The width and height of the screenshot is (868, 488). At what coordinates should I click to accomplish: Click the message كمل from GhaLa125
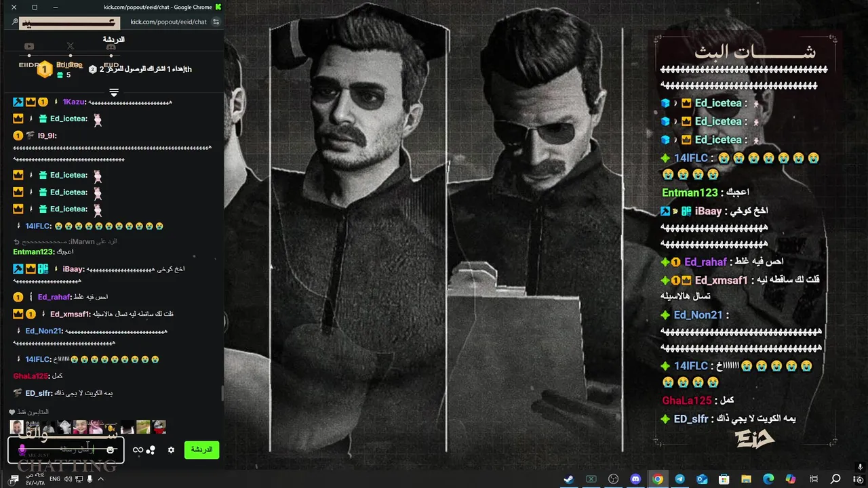(x=58, y=376)
